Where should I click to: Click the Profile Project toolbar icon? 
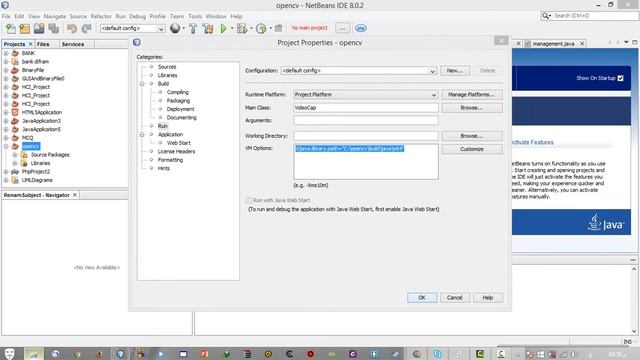(x=261, y=28)
